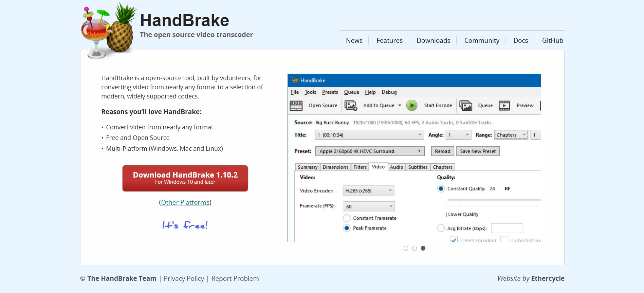Click the Queue stacked pictures icon
The image size is (644, 293).
466,106
